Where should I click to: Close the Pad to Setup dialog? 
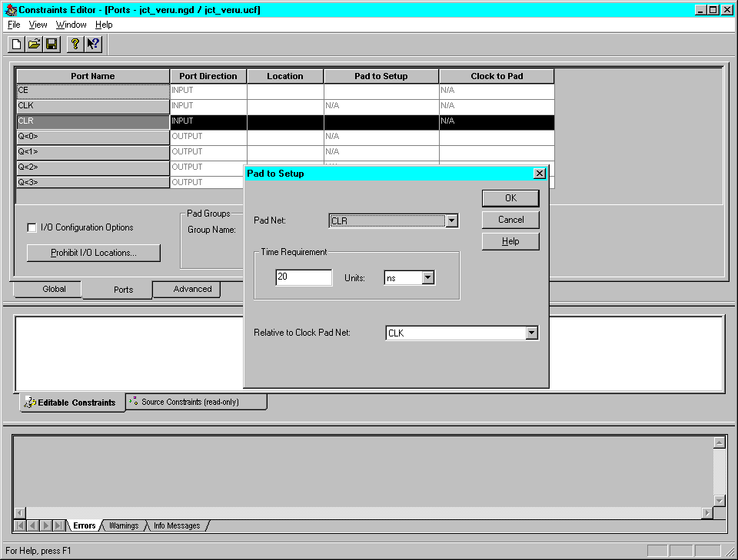coord(539,174)
